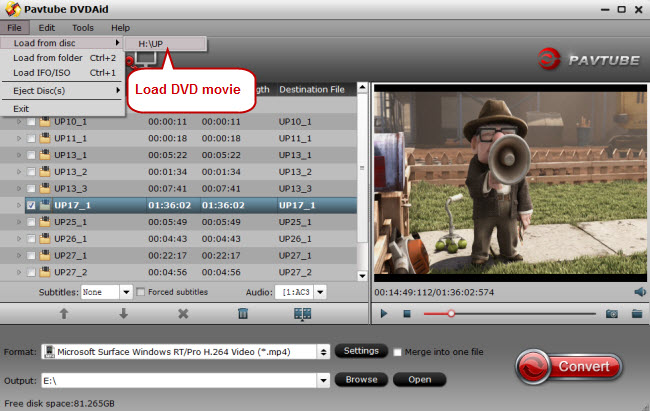The height and width of the screenshot is (411, 650).
Task: Mute preview with speaker icon
Action: click(x=640, y=292)
